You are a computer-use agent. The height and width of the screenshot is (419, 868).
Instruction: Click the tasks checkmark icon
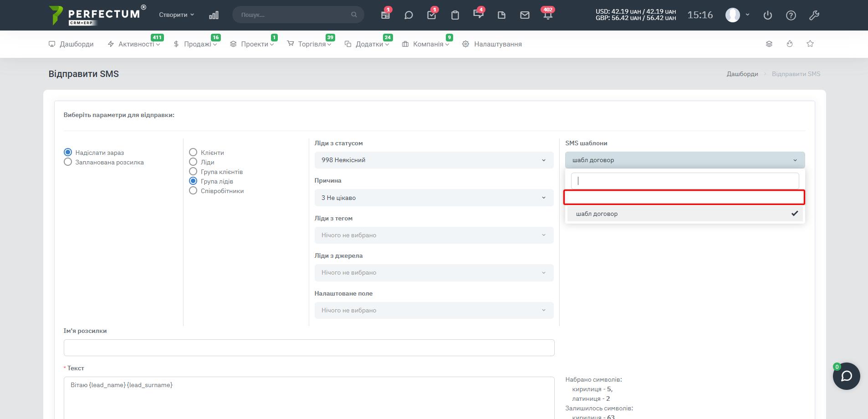pyautogui.click(x=432, y=15)
